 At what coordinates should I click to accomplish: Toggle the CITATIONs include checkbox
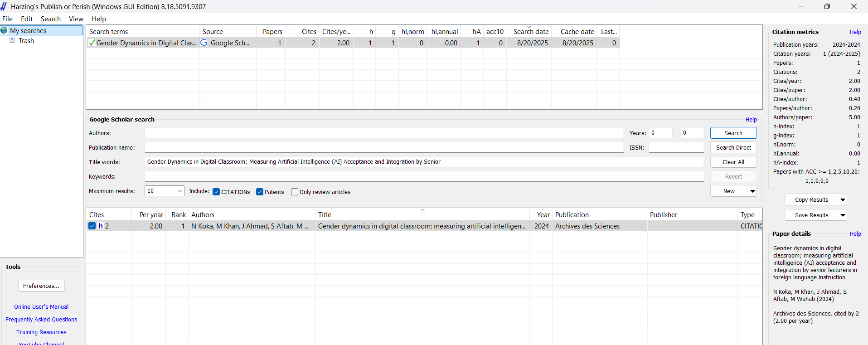click(216, 192)
